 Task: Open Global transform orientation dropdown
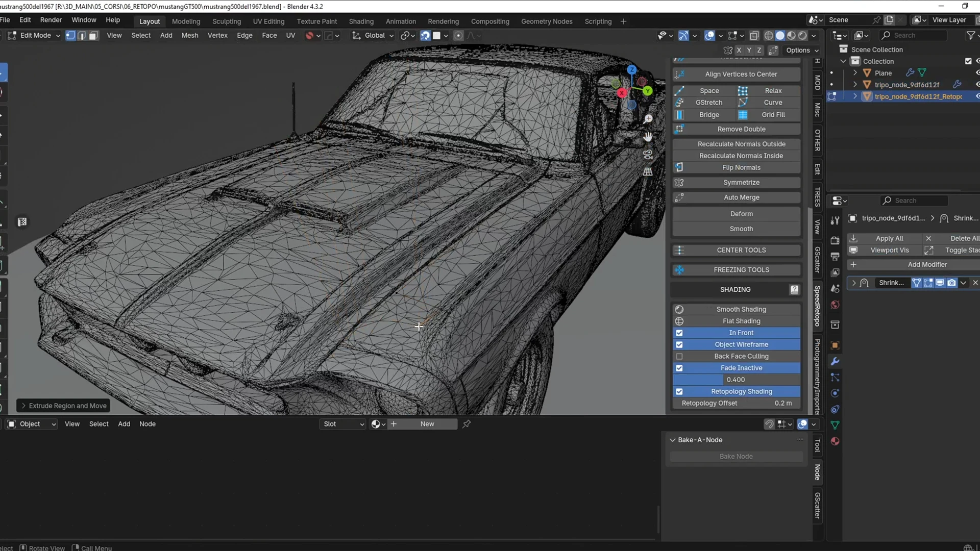(x=373, y=36)
